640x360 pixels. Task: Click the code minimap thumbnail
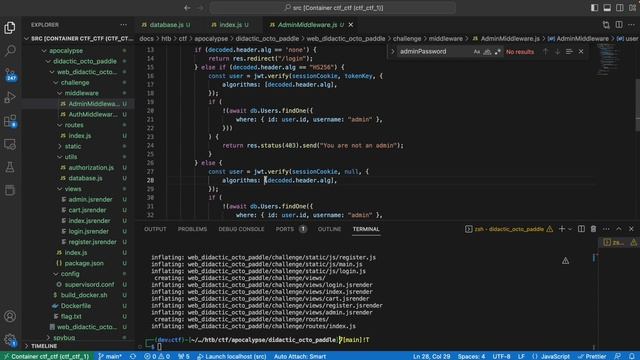(x=609, y=59)
